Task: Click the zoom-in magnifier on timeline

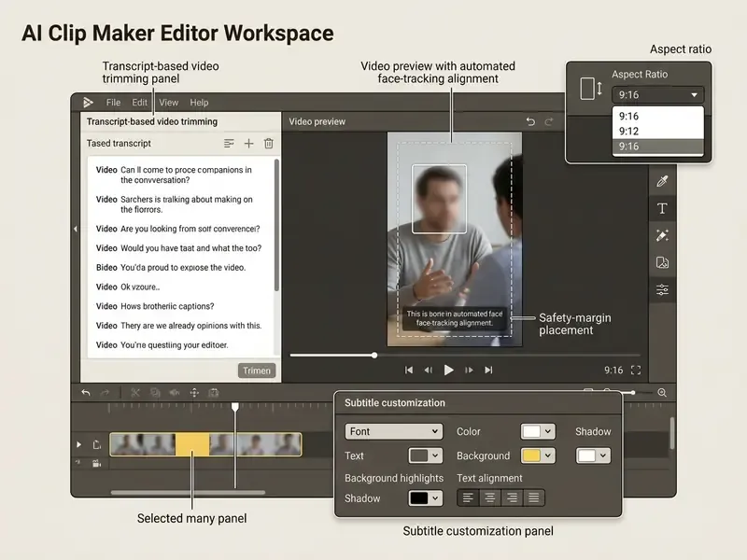Action: [x=662, y=392]
